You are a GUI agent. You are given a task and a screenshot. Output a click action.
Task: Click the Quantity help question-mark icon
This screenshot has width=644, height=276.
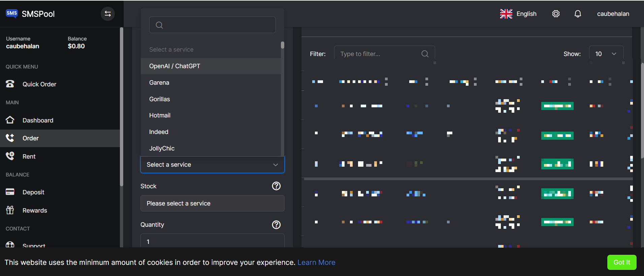[x=276, y=225]
